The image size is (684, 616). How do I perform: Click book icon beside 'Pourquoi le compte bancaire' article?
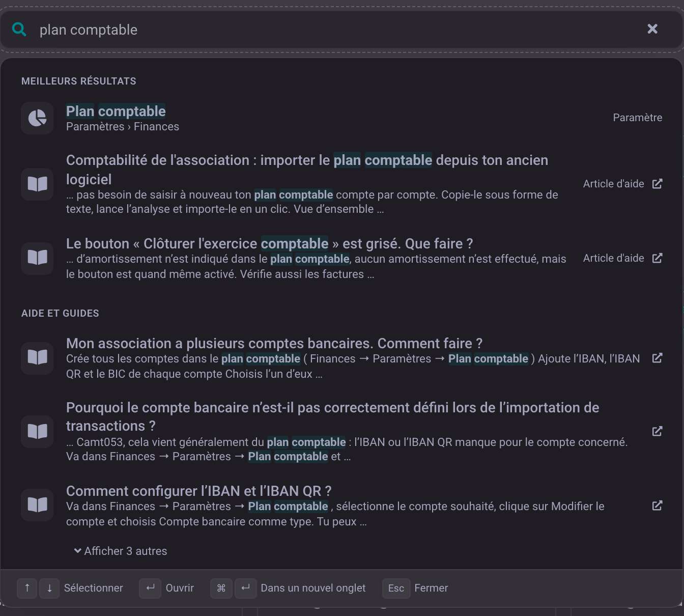[x=37, y=431]
